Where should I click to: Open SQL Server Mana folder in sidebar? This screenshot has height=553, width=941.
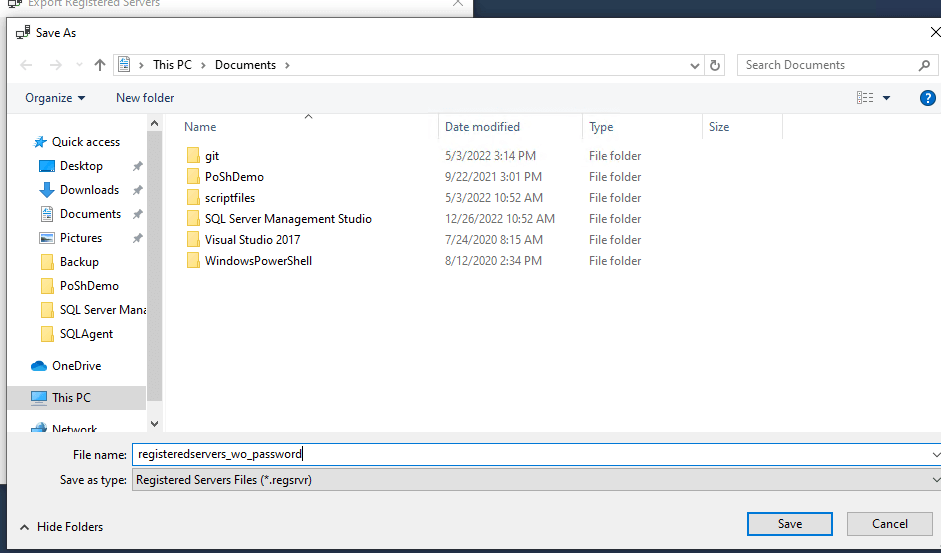(x=103, y=310)
